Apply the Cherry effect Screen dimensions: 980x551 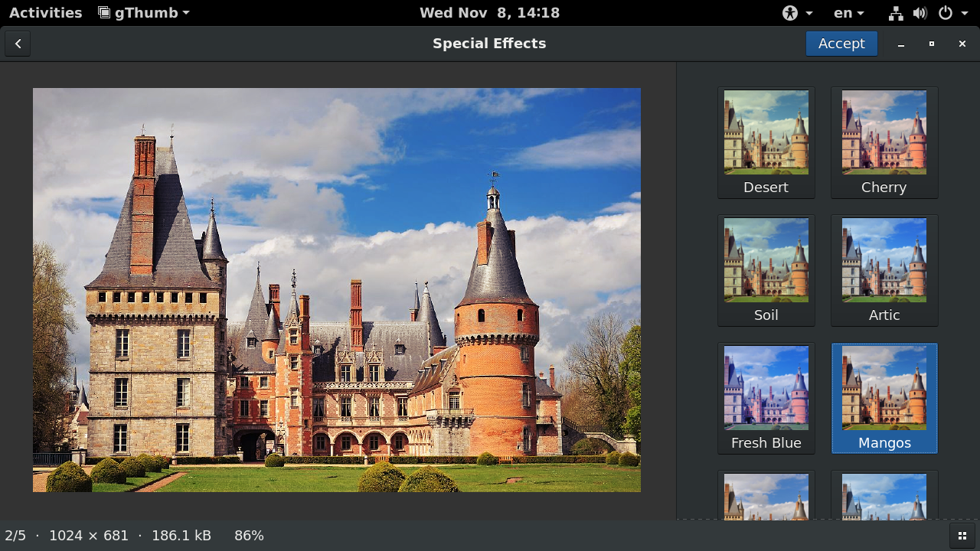tap(884, 142)
